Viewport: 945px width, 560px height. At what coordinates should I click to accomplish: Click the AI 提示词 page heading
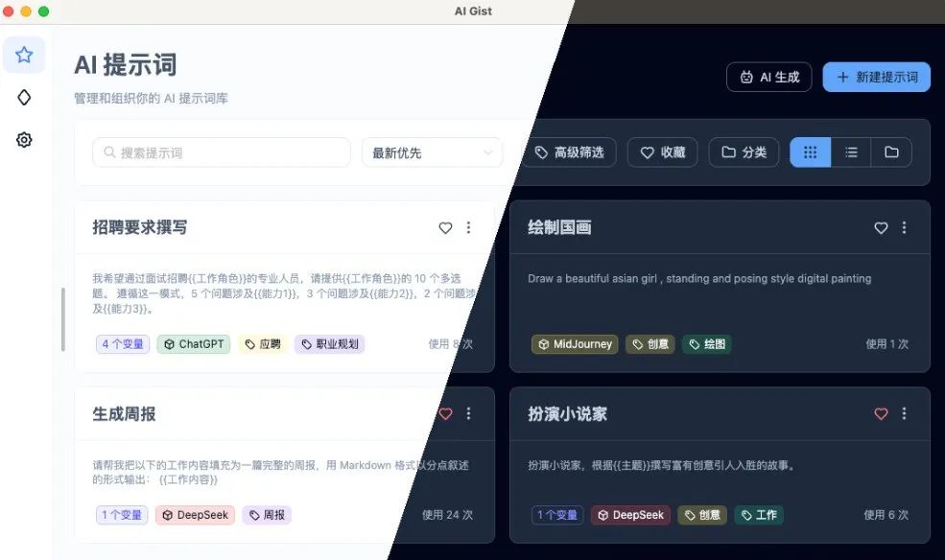pyautogui.click(x=126, y=65)
